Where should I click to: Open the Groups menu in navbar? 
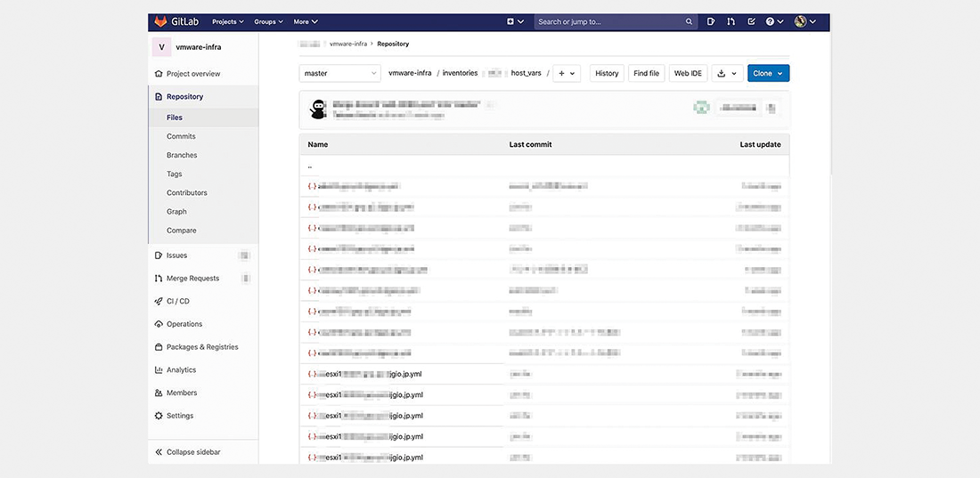[268, 21]
